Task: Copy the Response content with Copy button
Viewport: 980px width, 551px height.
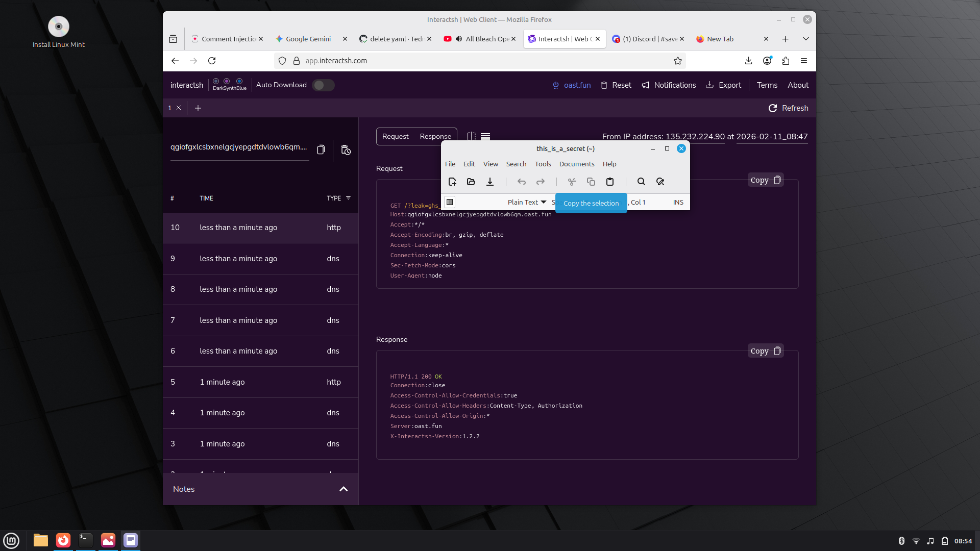Action: point(765,351)
